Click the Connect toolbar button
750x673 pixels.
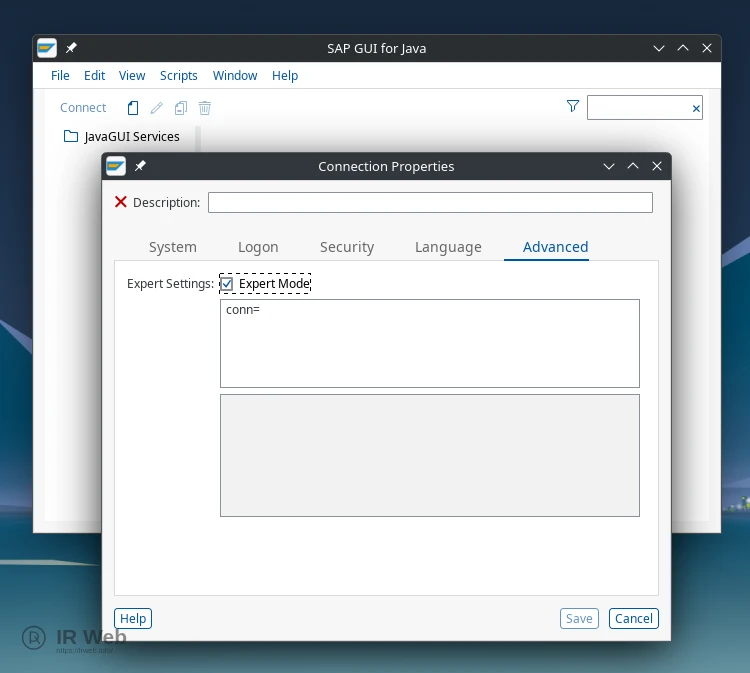coord(83,108)
